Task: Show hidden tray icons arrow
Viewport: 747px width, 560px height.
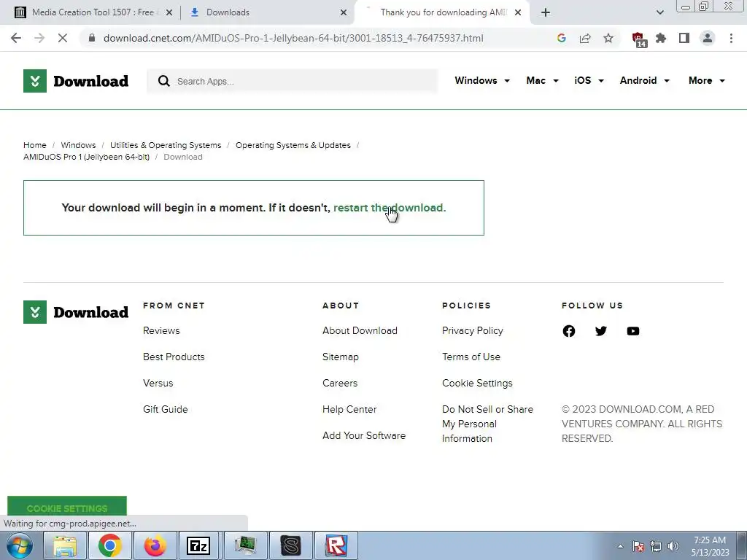Action: (x=620, y=546)
